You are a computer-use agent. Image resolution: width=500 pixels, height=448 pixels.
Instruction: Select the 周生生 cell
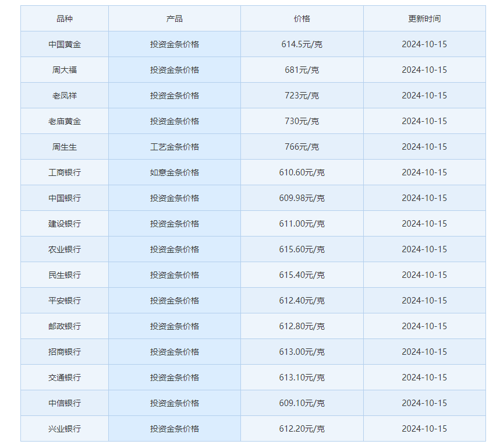tap(65, 147)
